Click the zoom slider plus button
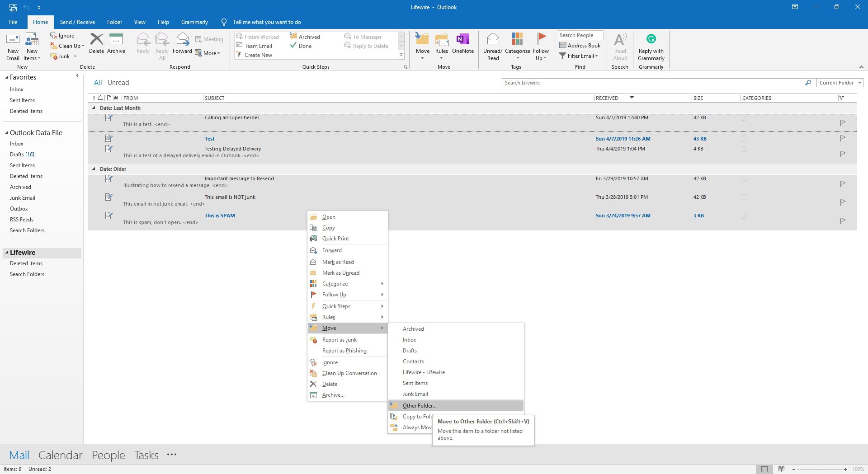Image resolution: width=868 pixels, height=474 pixels. (x=845, y=469)
